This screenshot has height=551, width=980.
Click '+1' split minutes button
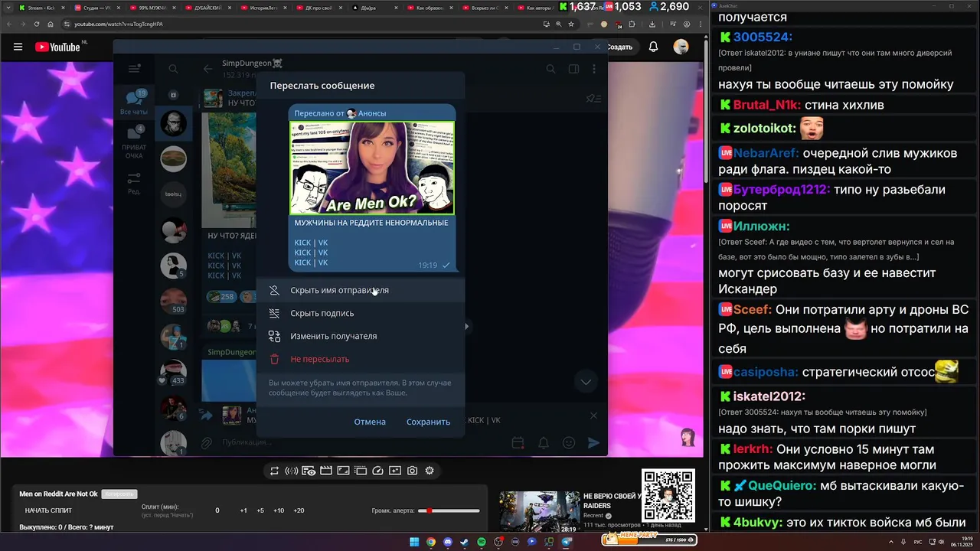coord(243,510)
